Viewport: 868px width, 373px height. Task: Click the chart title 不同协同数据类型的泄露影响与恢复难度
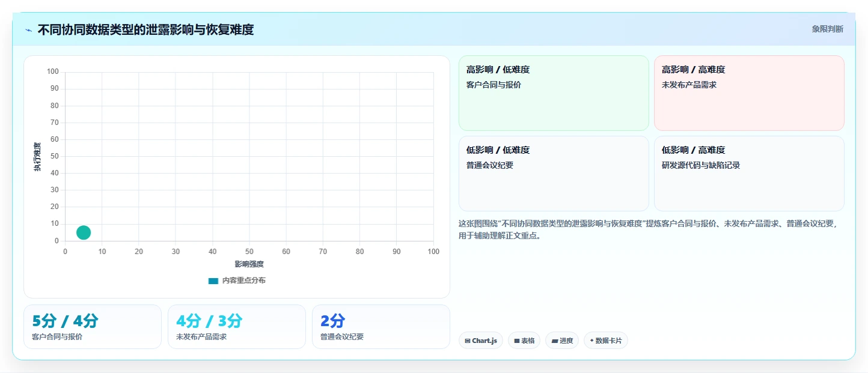(x=145, y=29)
